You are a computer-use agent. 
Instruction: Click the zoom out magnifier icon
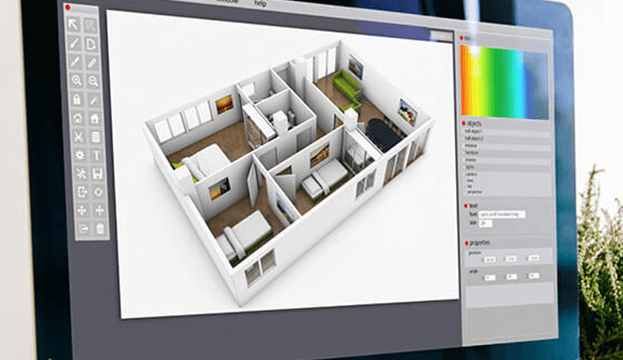(x=93, y=81)
